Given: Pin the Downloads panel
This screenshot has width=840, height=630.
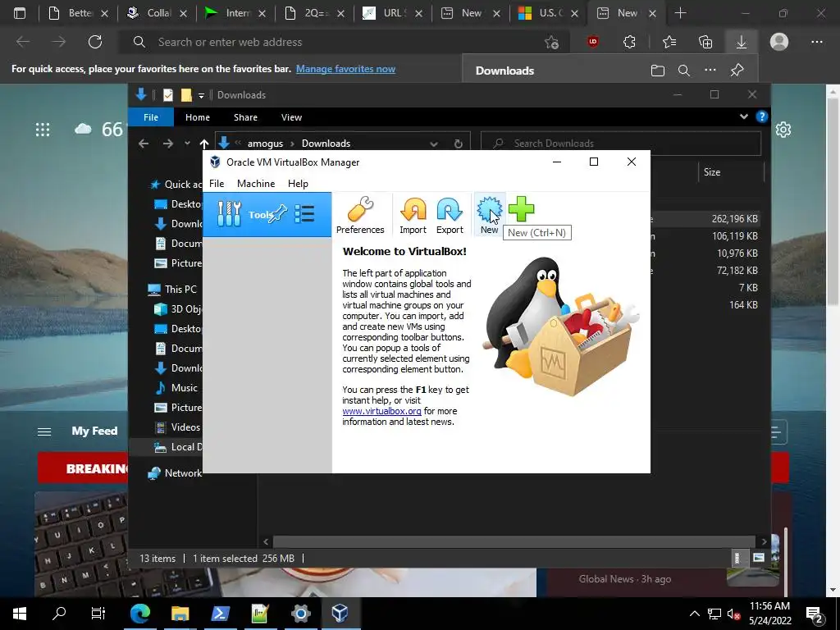Looking at the screenshot, I should (737, 71).
